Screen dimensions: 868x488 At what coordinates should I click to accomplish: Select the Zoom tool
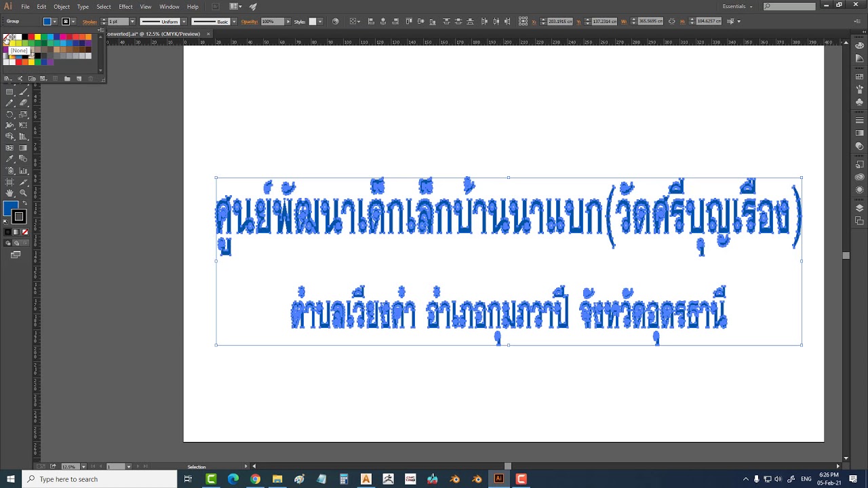(x=23, y=192)
